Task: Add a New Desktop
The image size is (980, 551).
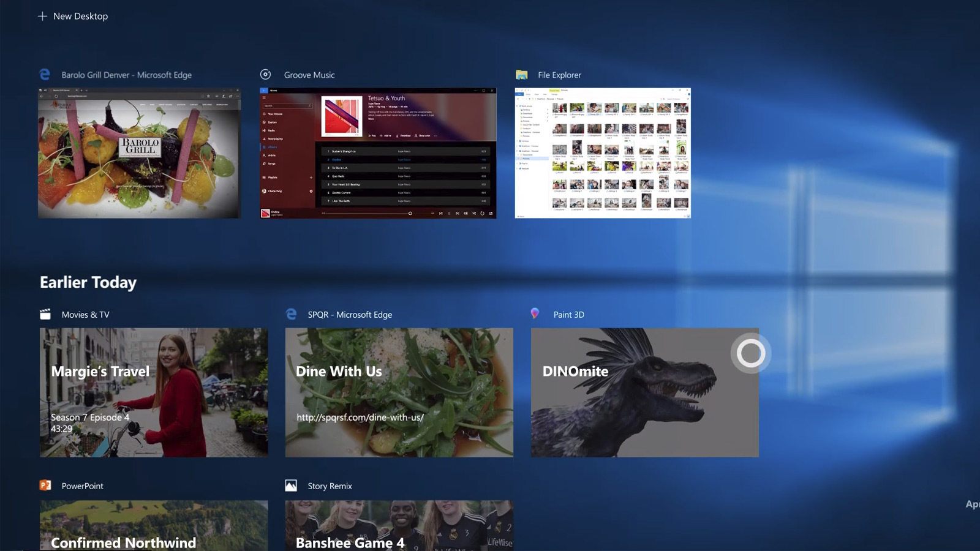Action: 73,16
